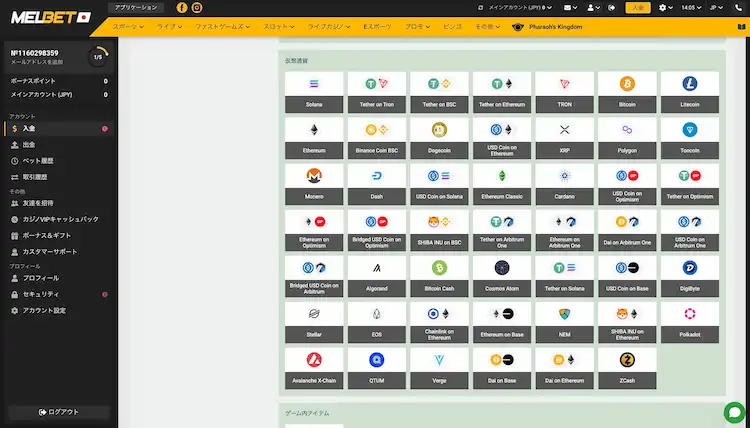Select Binance Coin BSC tile
The height and width of the screenshot is (428, 750).
[x=376, y=138]
